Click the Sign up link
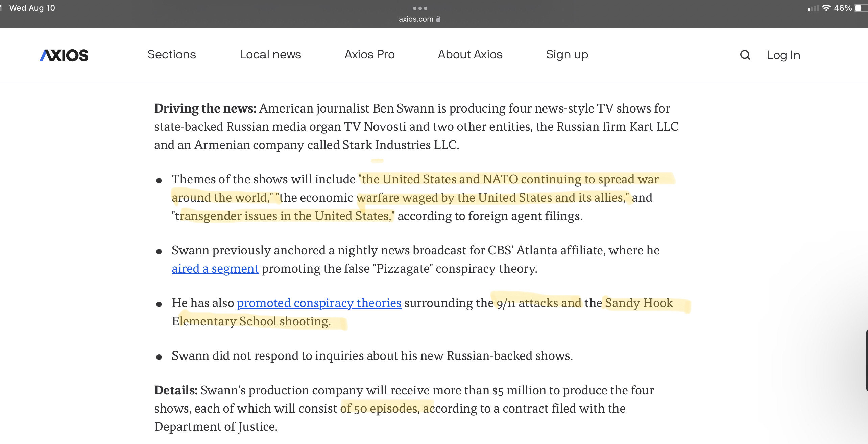The image size is (868, 444). 567,55
